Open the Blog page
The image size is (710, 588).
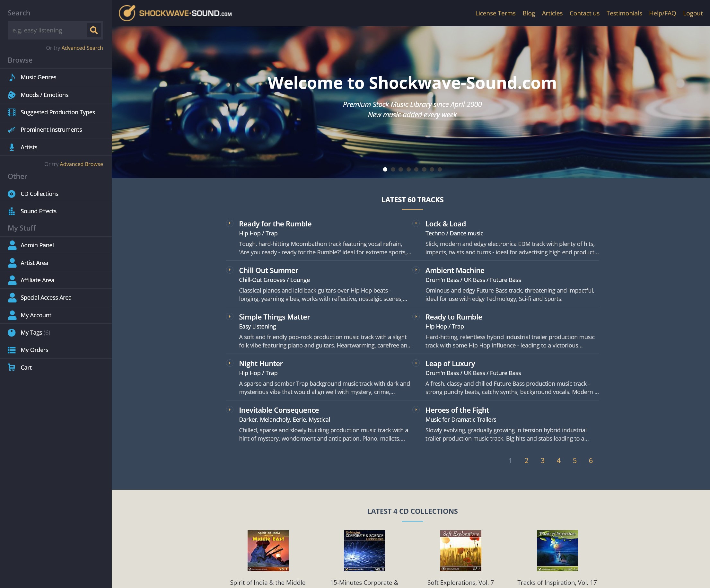[529, 13]
